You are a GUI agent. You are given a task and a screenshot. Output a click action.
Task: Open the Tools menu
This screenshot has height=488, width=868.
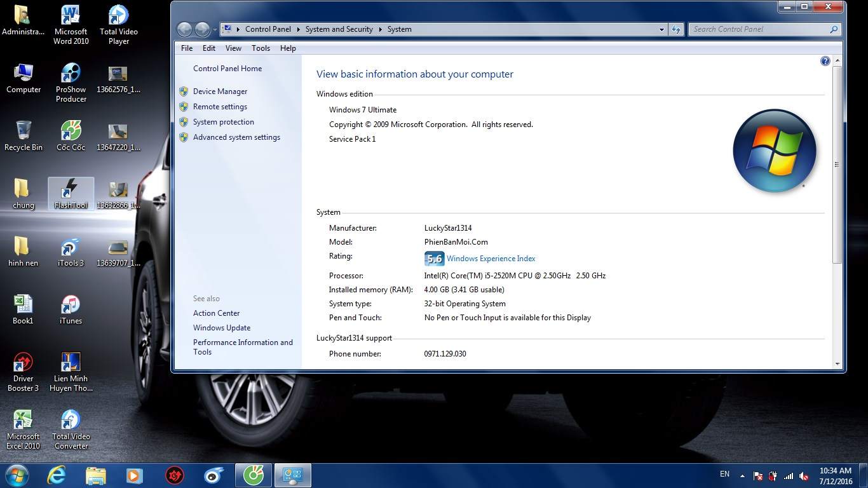pyautogui.click(x=261, y=48)
